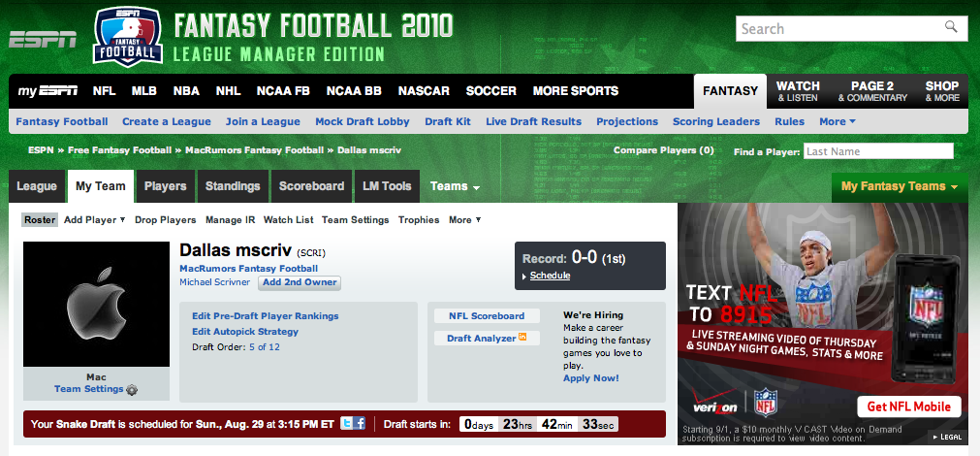Open the NCAA FB section
Image resolution: width=980 pixels, height=456 pixels.
pyautogui.click(x=283, y=91)
